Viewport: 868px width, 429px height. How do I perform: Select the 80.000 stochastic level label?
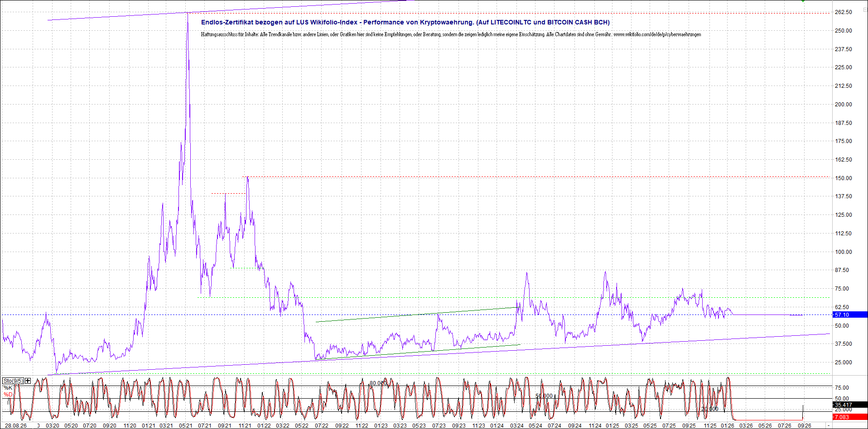378,383
